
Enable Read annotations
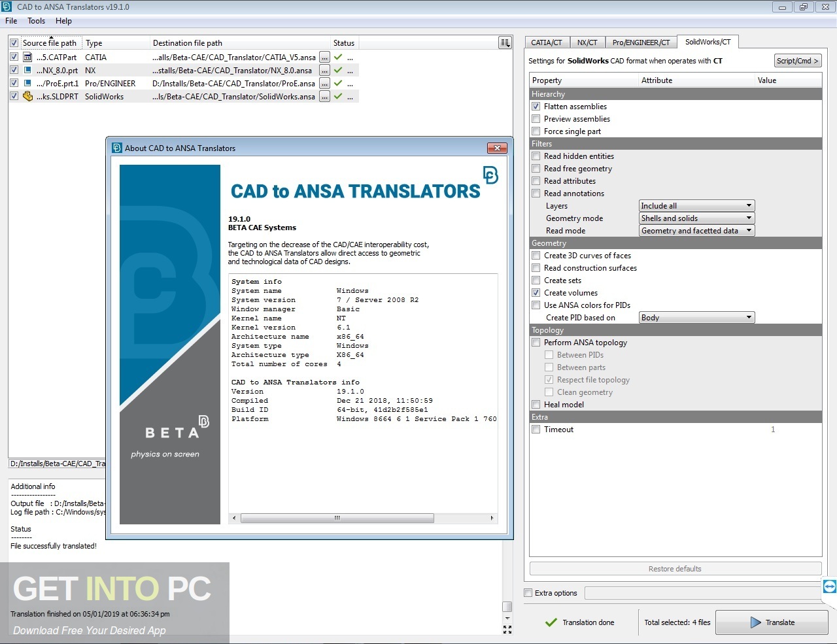pos(536,194)
